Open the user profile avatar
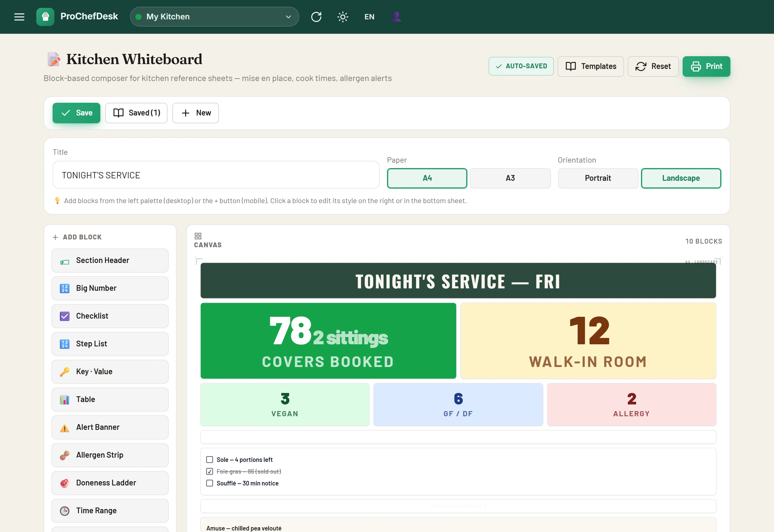Viewport: 774px width, 532px height. pos(396,17)
